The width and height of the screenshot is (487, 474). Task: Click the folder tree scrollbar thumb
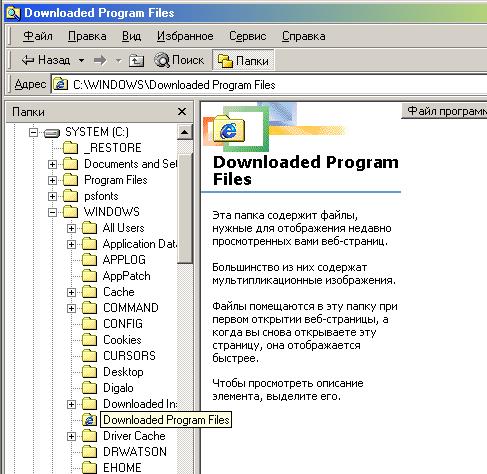tap(184, 208)
